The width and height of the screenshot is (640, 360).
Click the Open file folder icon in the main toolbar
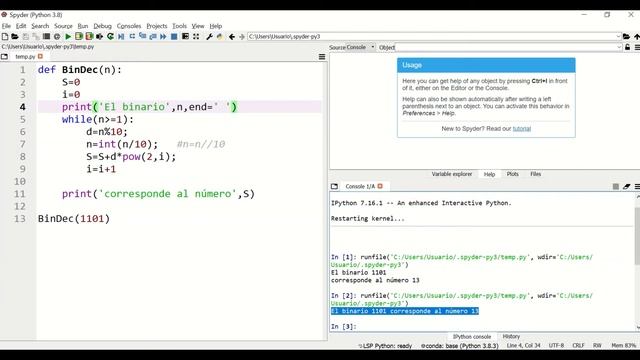15,37
